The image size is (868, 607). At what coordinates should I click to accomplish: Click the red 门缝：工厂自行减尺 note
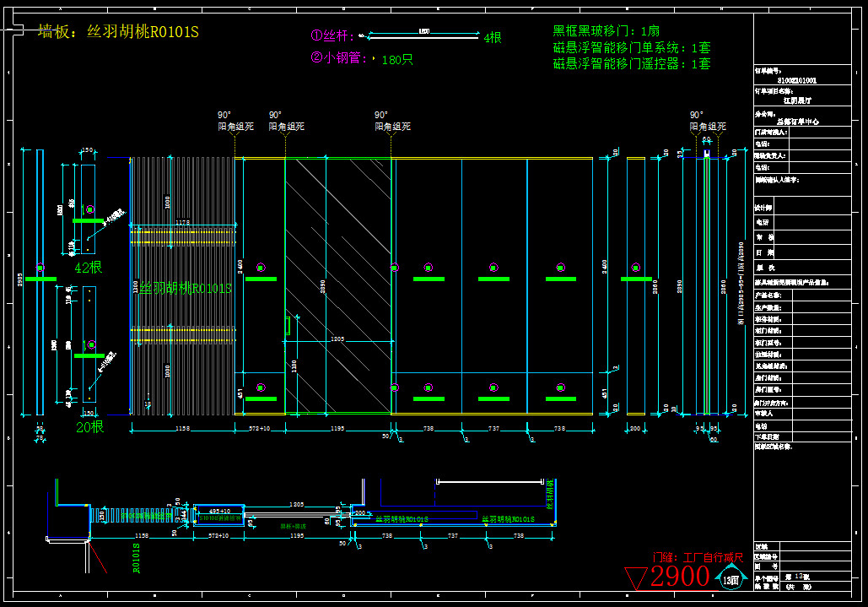[698, 558]
